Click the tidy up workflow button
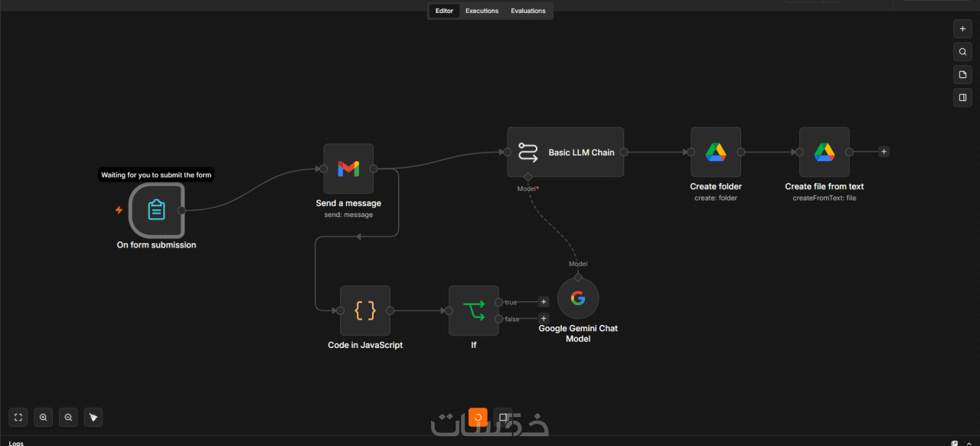Viewport: 980px width, 446px height. (93, 417)
